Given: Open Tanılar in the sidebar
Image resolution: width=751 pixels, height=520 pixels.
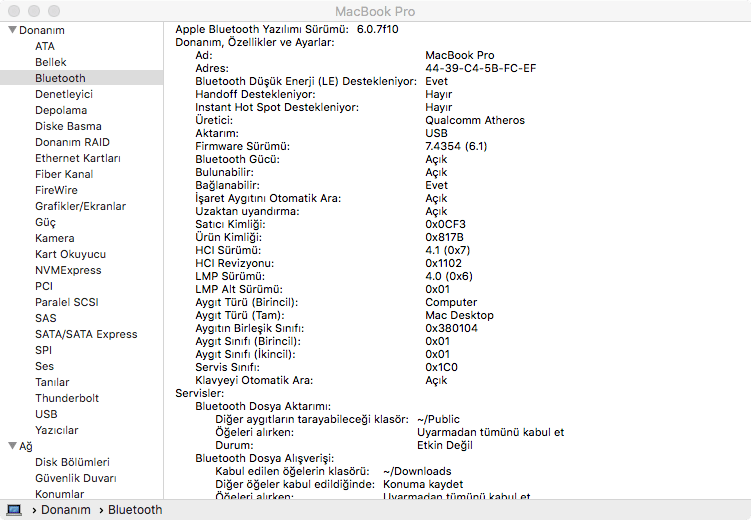Looking at the screenshot, I should click(52, 383).
